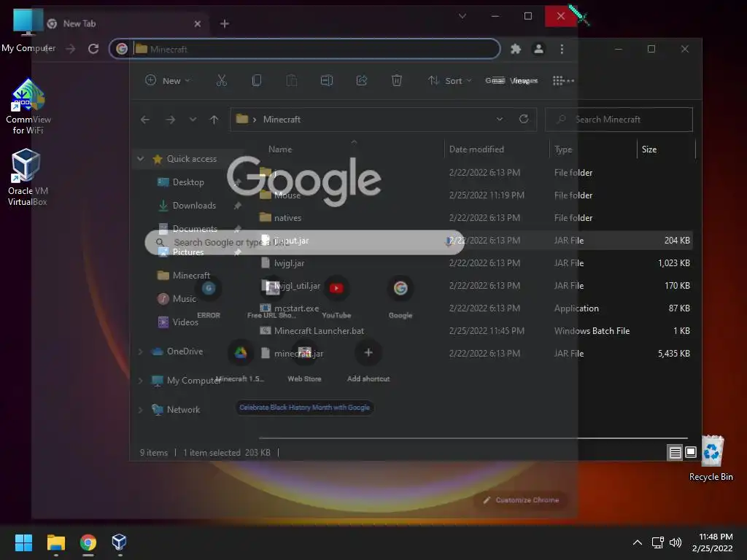Open the Sort dropdown in File Explorer
This screenshot has width=747, height=560.
coord(449,80)
